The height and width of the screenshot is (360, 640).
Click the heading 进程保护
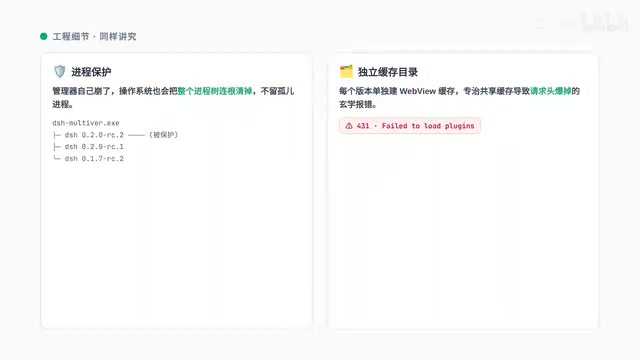(x=91, y=72)
